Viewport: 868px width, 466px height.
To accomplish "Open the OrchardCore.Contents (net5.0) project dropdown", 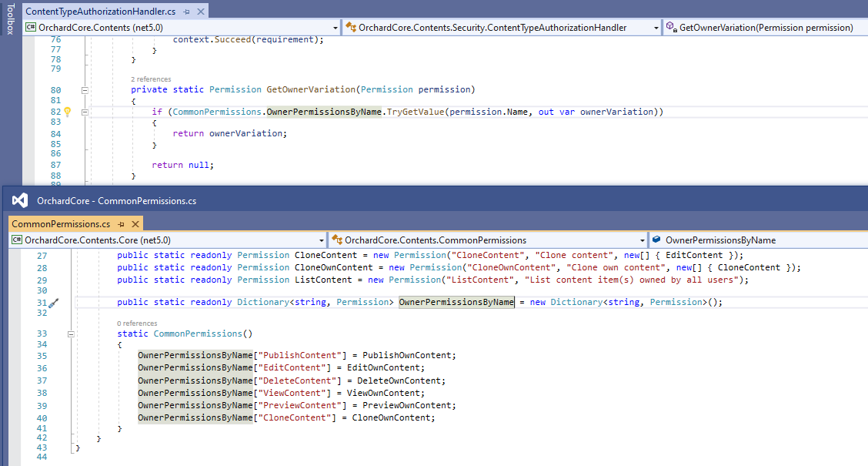I will (336, 28).
